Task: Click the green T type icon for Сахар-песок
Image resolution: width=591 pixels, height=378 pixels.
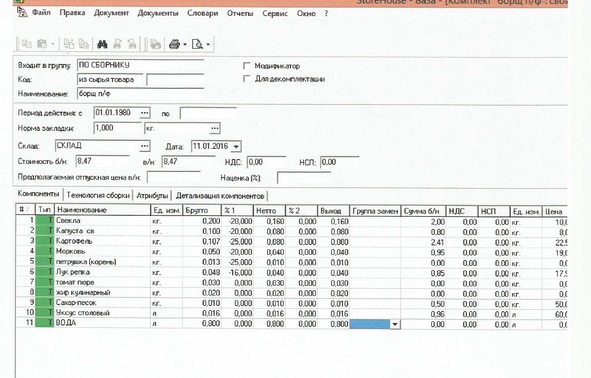Action: click(45, 302)
